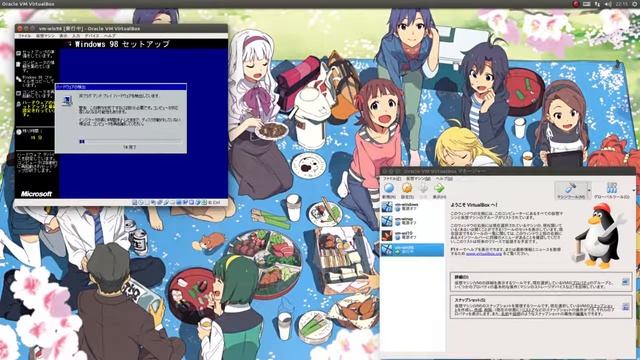Open the www.virtualbox.org link

[484, 254]
